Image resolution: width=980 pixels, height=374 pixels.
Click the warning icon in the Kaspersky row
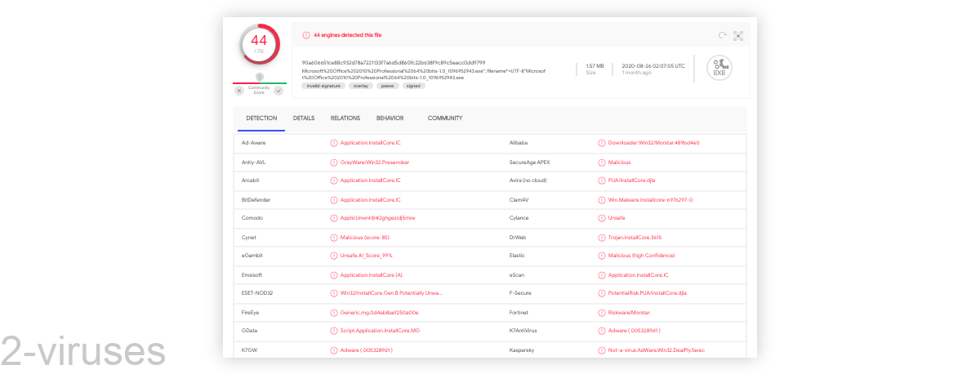(x=602, y=350)
